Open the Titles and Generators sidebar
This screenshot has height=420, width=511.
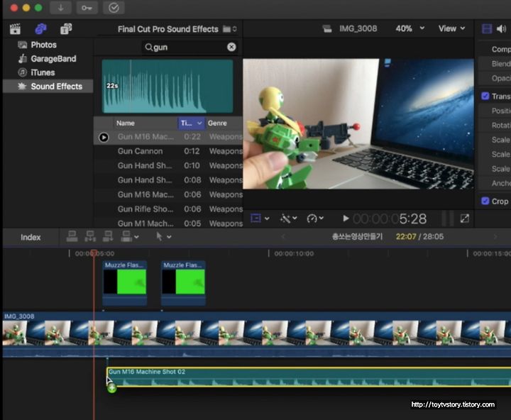click(66, 29)
